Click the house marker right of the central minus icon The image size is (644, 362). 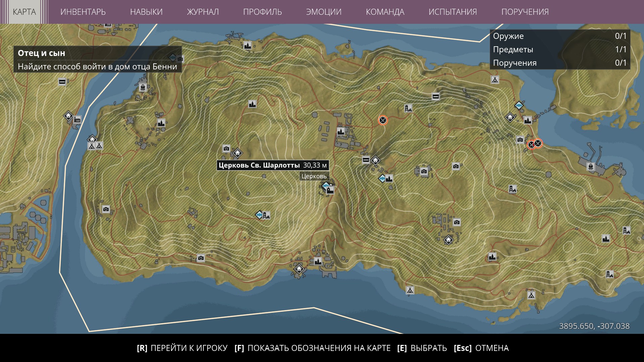coord(376,160)
